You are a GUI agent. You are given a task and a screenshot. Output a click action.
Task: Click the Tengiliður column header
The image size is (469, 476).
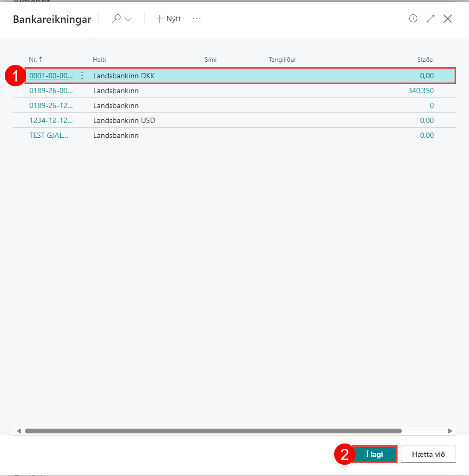click(282, 60)
